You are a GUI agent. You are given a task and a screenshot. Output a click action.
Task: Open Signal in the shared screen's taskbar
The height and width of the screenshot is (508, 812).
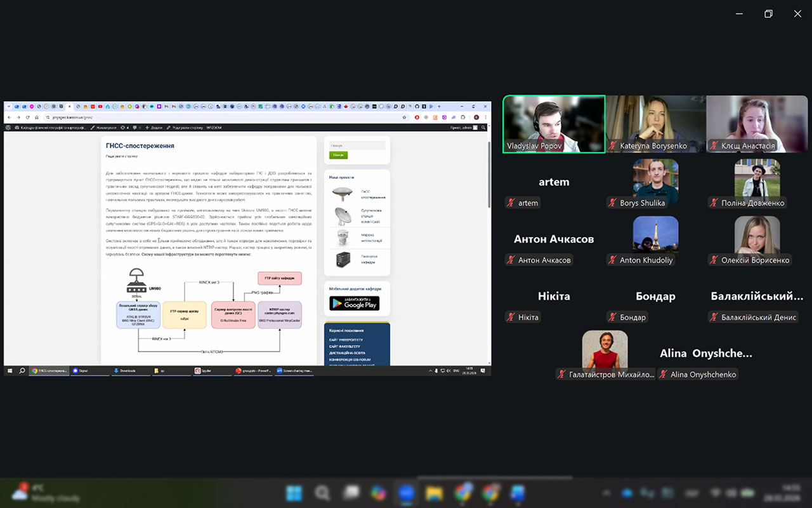81,370
